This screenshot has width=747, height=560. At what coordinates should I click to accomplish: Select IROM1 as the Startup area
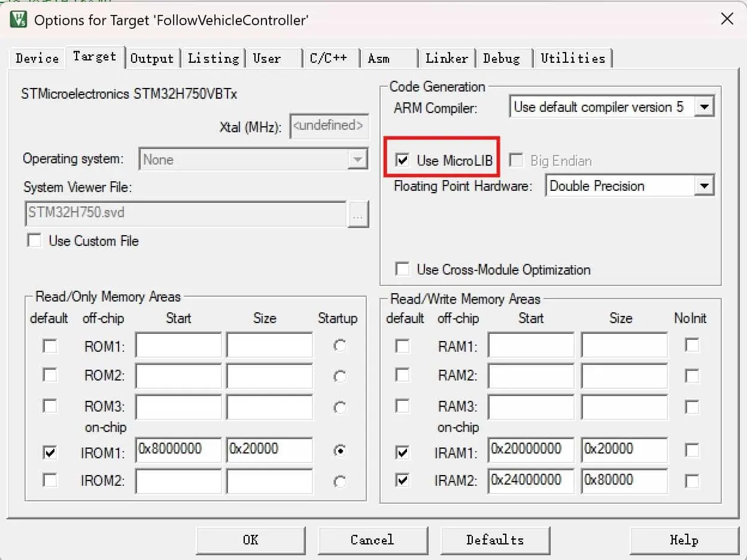pos(340,451)
